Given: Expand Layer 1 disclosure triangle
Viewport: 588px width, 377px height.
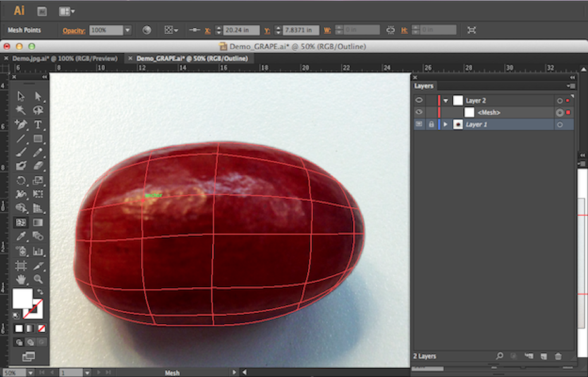Looking at the screenshot, I should click(445, 125).
